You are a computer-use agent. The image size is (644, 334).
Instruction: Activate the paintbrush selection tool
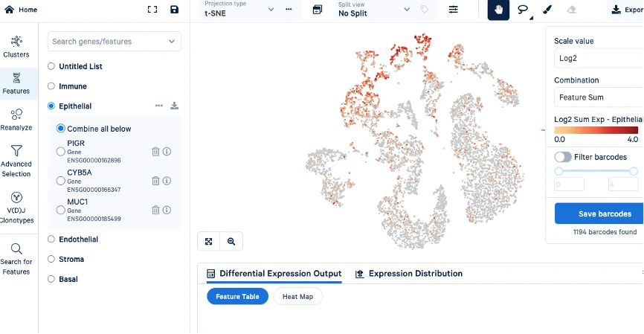point(547,10)
